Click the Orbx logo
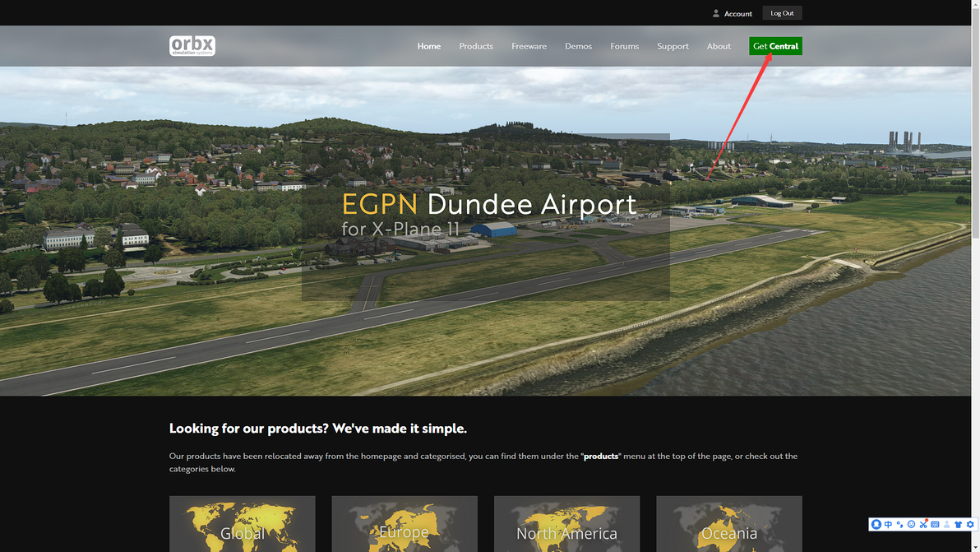Viewport: 980px width, 552px height. 192,45
